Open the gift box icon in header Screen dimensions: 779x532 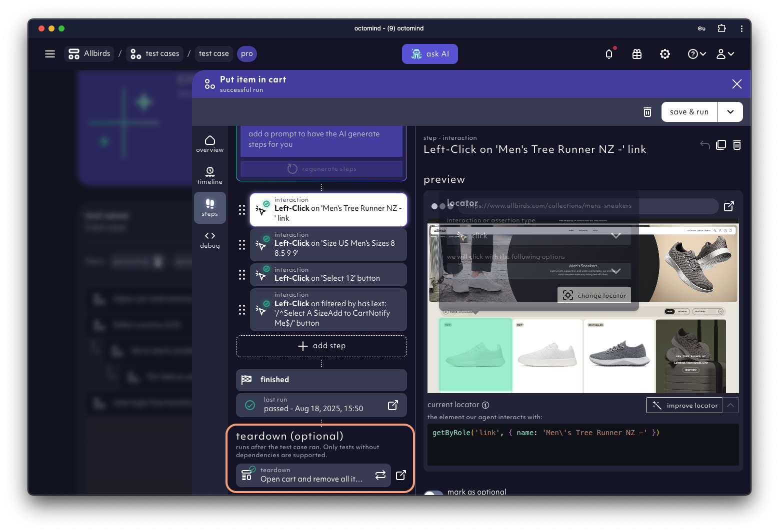click(637, 54)
